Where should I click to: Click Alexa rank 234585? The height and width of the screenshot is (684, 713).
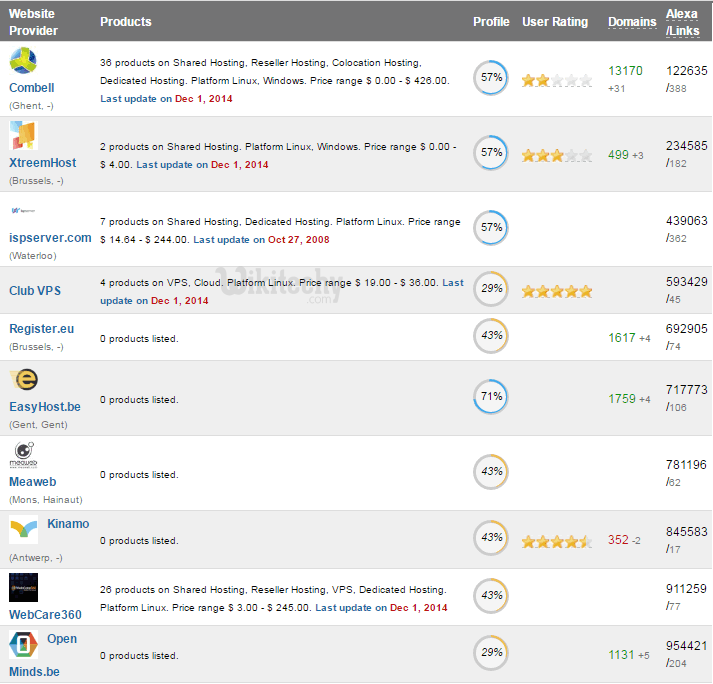click(687, 146)
